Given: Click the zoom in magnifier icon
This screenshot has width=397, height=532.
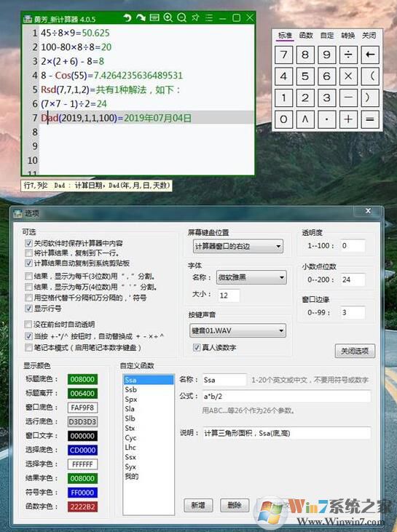Looking at the screenshot, I should tap(168, 17).
